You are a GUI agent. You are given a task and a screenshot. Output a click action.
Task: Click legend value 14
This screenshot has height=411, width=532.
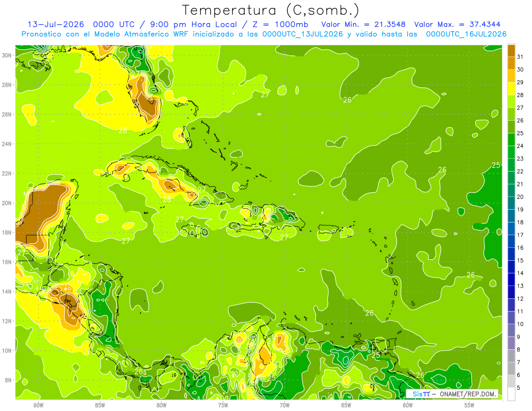[x=520, y=273]
